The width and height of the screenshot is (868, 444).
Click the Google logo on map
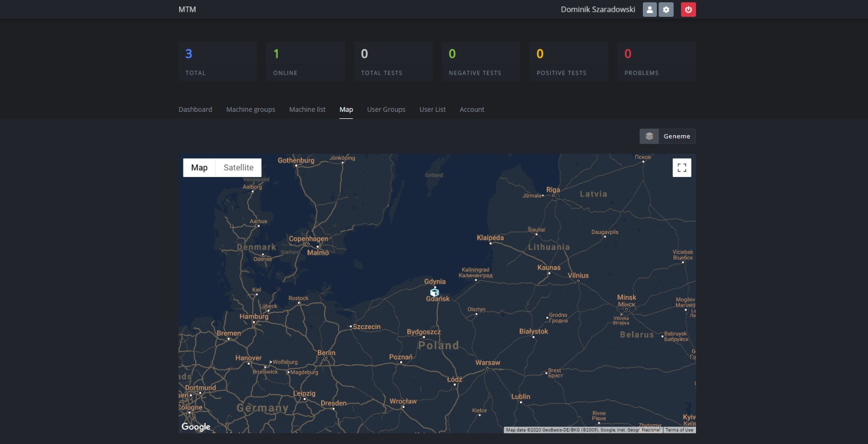pos(196,427)
